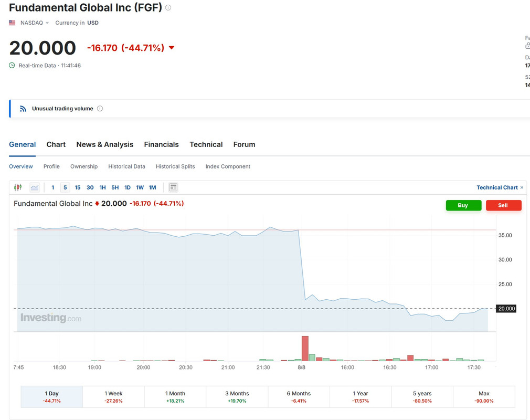Click the news/table overlay icon in chart toolbar
Image resolution: width=530 pixels, height=420 pixels.
173,187
